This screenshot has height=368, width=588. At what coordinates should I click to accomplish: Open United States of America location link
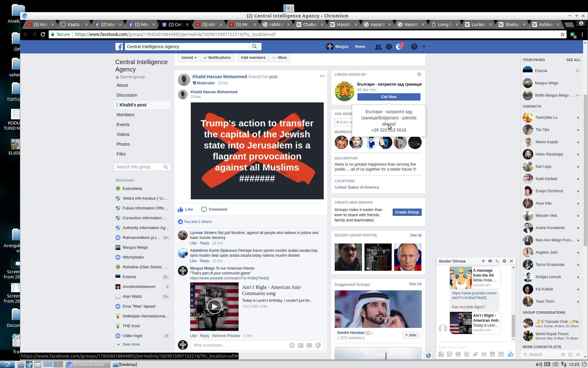click(357, 187)
